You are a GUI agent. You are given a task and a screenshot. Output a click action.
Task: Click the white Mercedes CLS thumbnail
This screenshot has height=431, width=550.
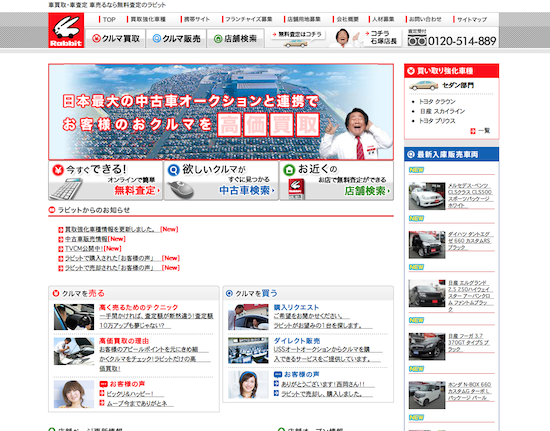[x=427, y=196]
